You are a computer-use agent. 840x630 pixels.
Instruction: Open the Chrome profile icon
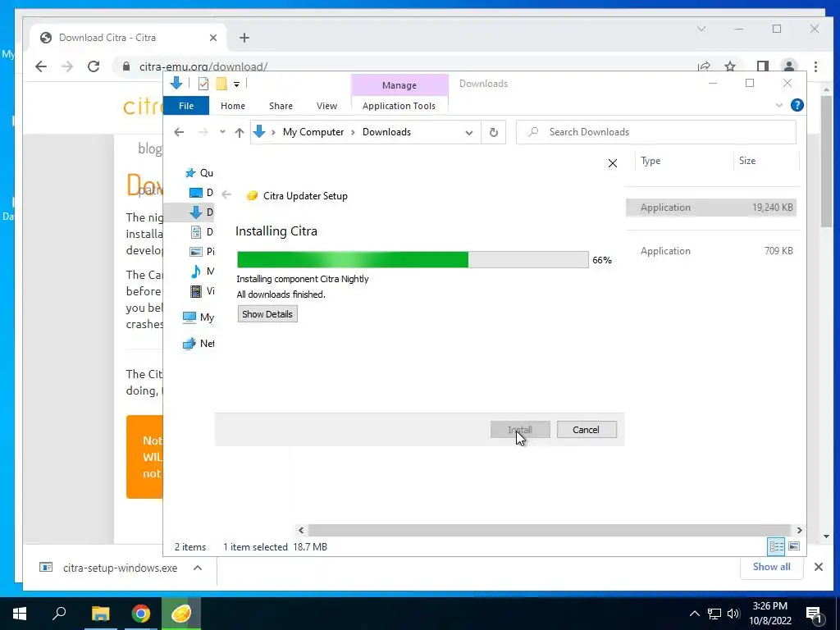(788, 66)
